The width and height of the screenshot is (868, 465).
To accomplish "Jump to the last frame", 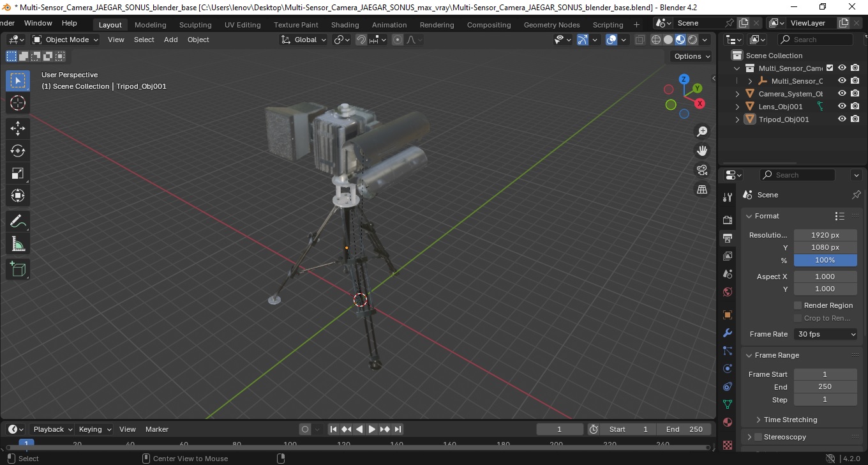I will pyautogui.click(x=398, y=429).
